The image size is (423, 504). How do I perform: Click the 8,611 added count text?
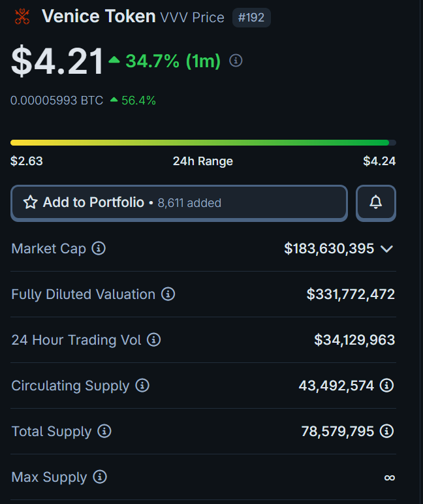point(189,203)
